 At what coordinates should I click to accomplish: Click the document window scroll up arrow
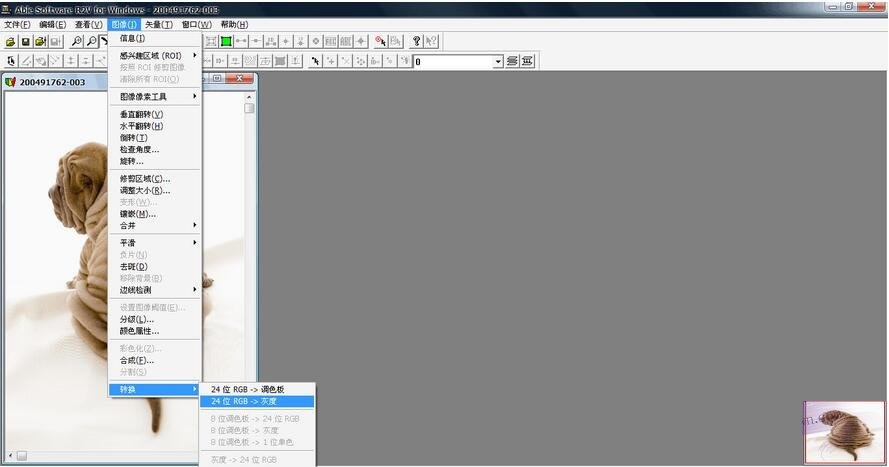coord(249,97)
